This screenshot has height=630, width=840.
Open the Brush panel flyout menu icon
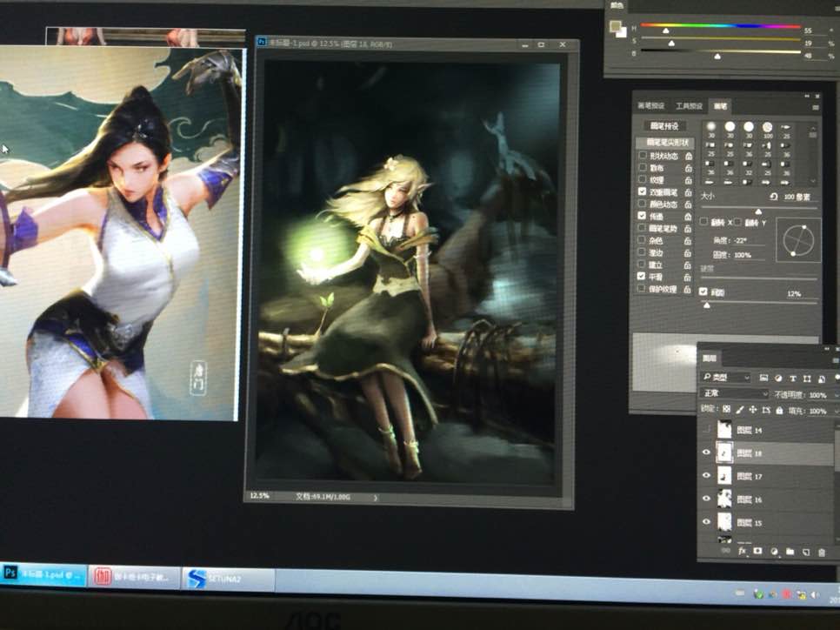pos(816,107)
